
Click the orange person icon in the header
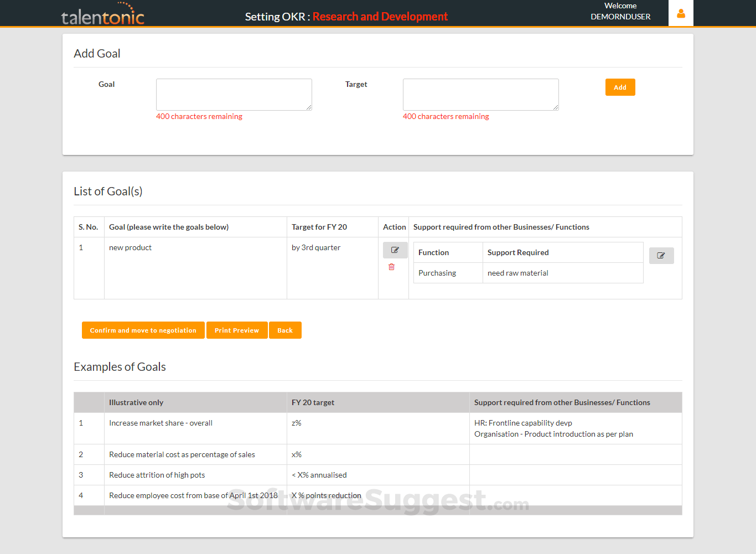tap(681, 13)
